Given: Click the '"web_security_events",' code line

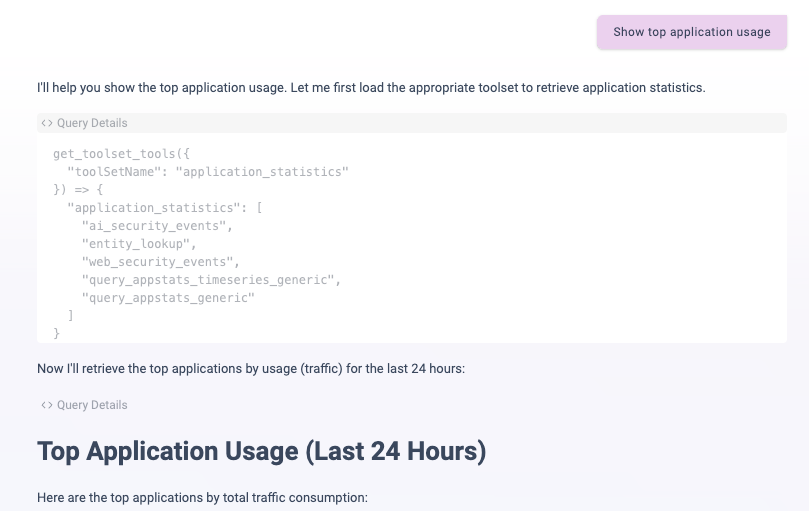Looking at the screenshot, I should pyautogui.click(x=161, y=262).
